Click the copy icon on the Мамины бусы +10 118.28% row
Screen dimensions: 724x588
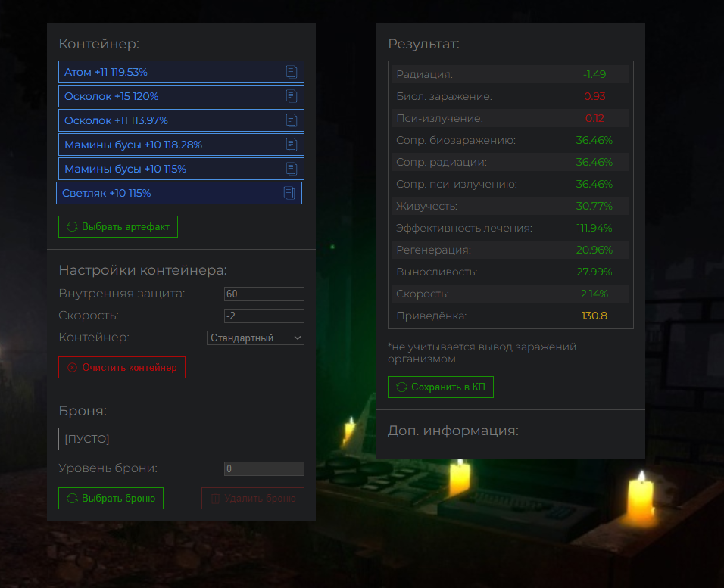pos(292,145)
